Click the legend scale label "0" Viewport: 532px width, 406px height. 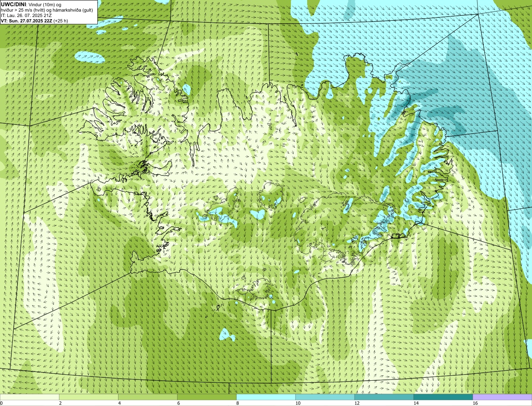click(x=1, y=403)
